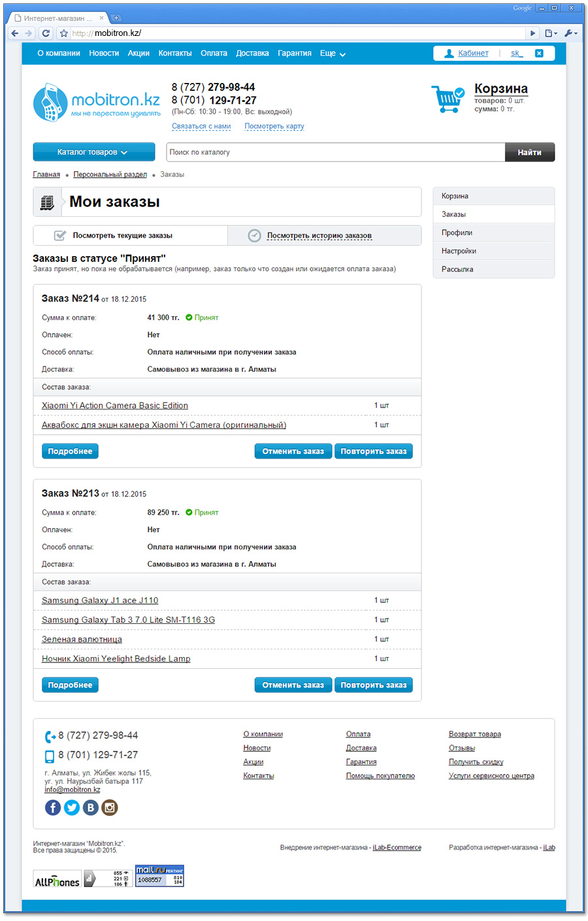Click the Главная breadcrumb link
This screenshot has width=588, height=921.
point(46,175)
